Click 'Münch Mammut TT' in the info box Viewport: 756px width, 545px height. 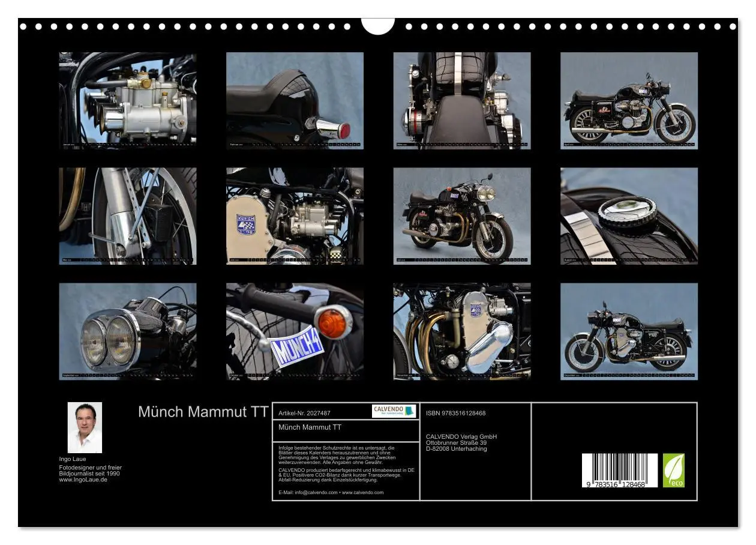[310, 427]
